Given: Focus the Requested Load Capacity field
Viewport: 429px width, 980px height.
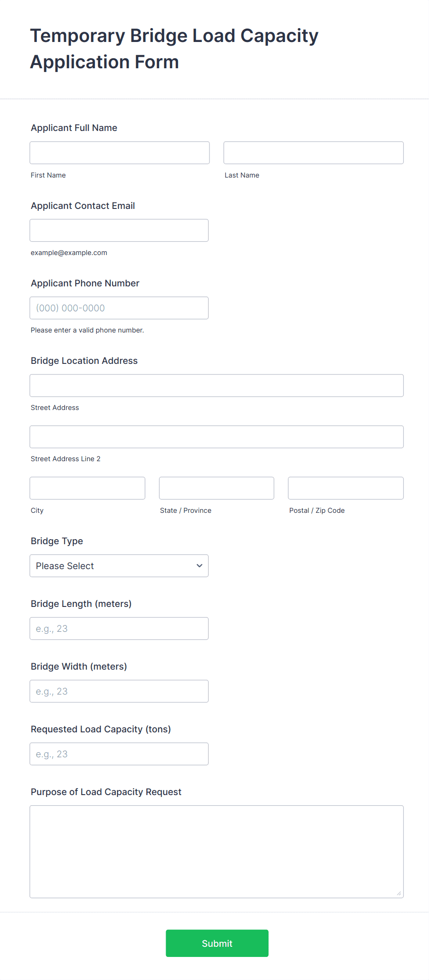Looking at the screenshot, I should [x=119, y=754].
